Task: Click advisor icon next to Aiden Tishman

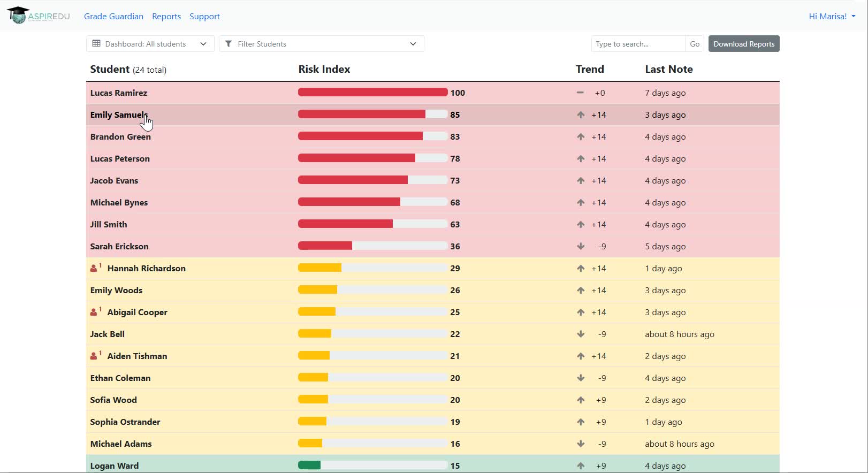Action: [94, 356]
